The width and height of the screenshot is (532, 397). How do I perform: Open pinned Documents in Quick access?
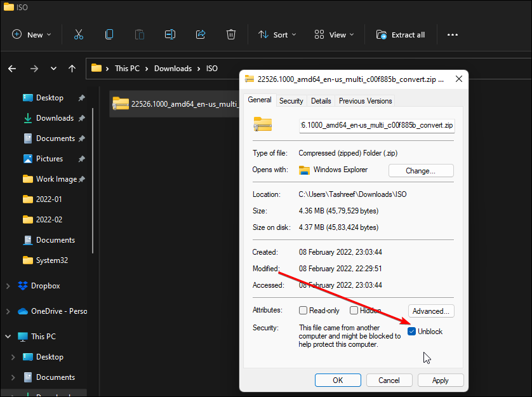[x=48, y=138]
